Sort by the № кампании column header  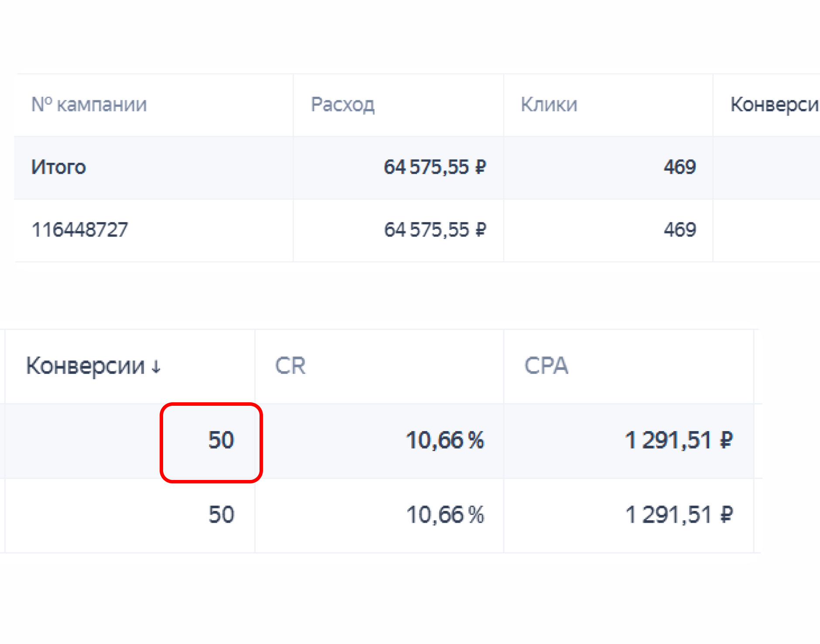89,105
